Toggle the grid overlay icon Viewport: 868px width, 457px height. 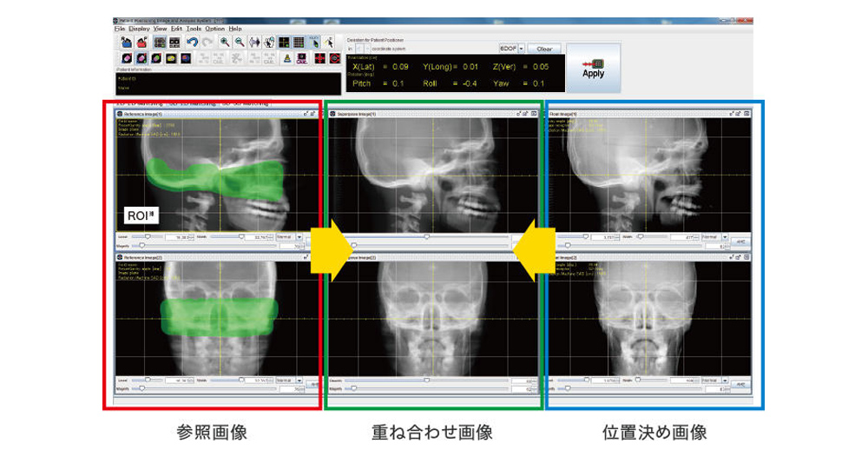[x=299, y=42]
